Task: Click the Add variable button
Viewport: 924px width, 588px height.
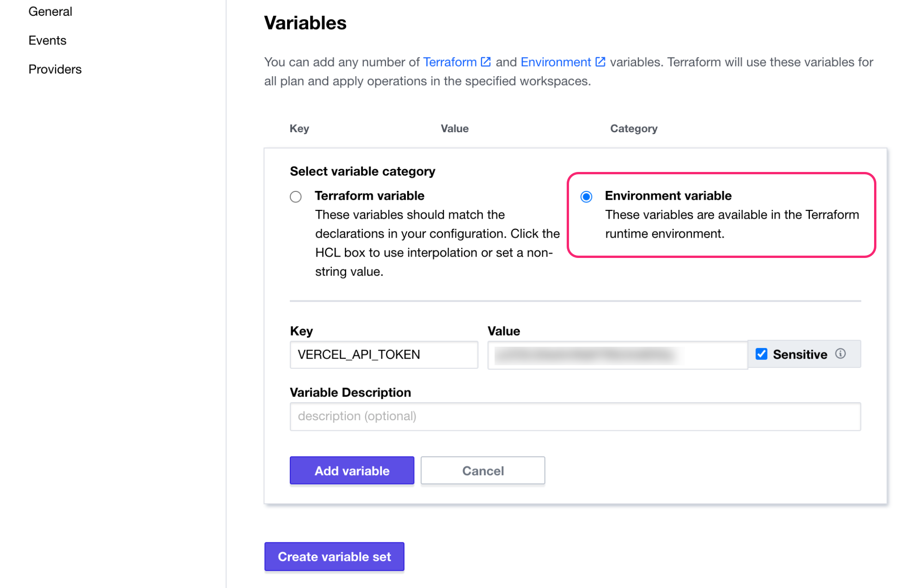Action: click(x=351, y=471)
